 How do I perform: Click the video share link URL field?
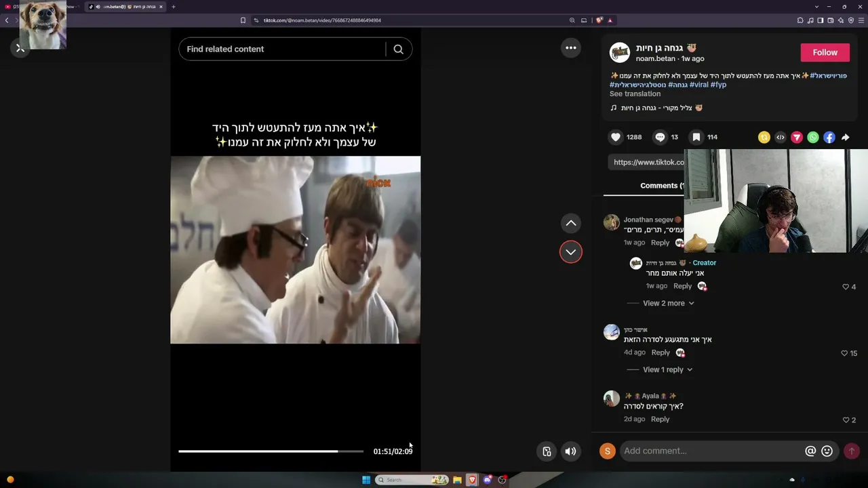647,162
